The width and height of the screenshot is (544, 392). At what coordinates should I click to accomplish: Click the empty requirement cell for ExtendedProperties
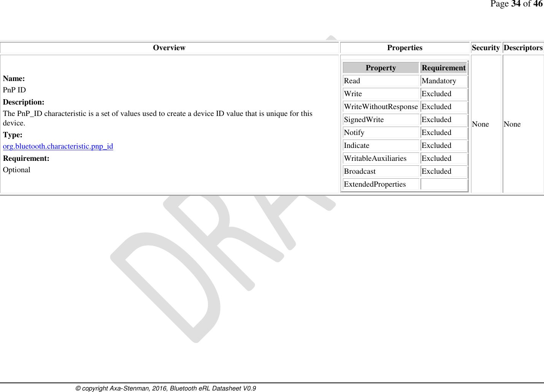pos(444,184)
